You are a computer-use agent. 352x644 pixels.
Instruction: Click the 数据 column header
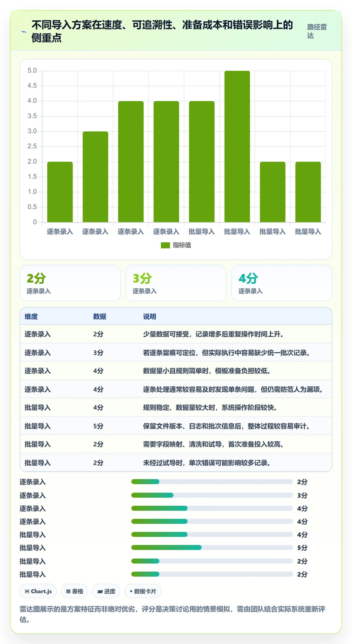(x=100, y=316)
